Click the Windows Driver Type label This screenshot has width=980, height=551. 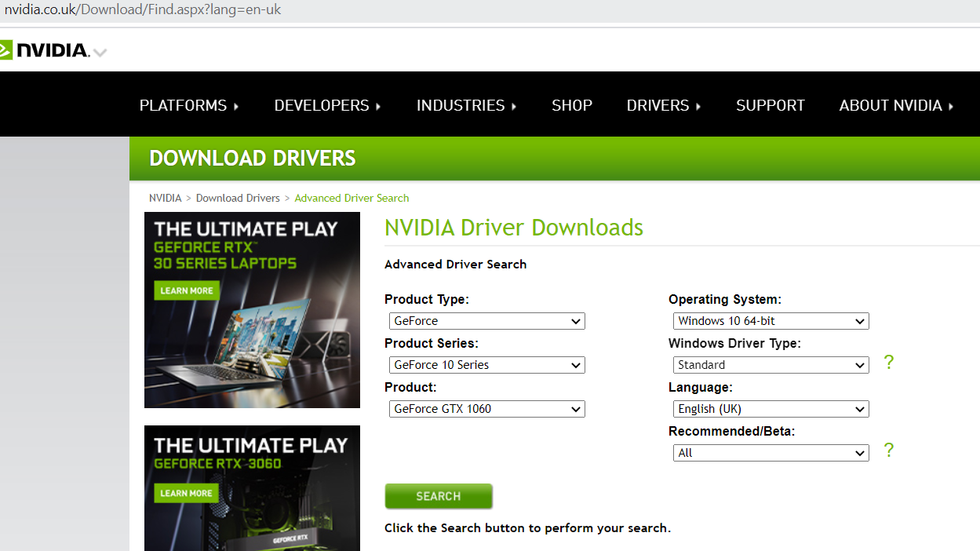click(734, 344)
